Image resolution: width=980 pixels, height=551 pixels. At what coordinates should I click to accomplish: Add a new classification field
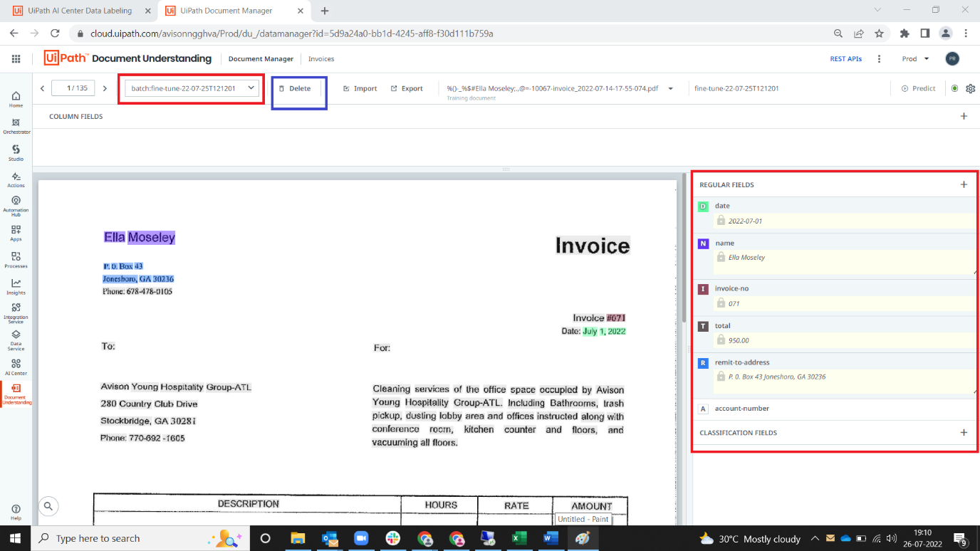tap(964, 432)
